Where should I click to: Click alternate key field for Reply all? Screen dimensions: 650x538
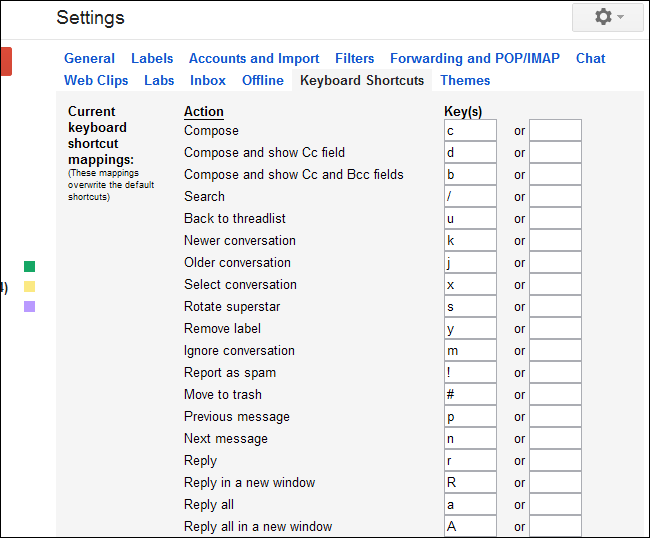coord(555,505)
